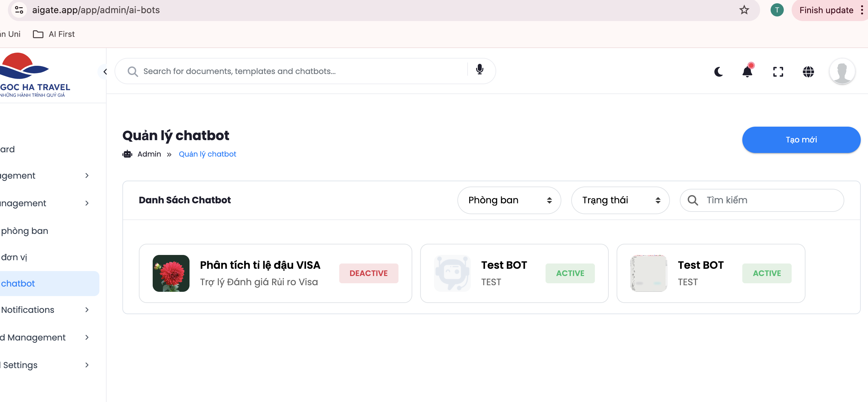Open browser site information icon
Screen dimensions: 868x402
[19, 10]
